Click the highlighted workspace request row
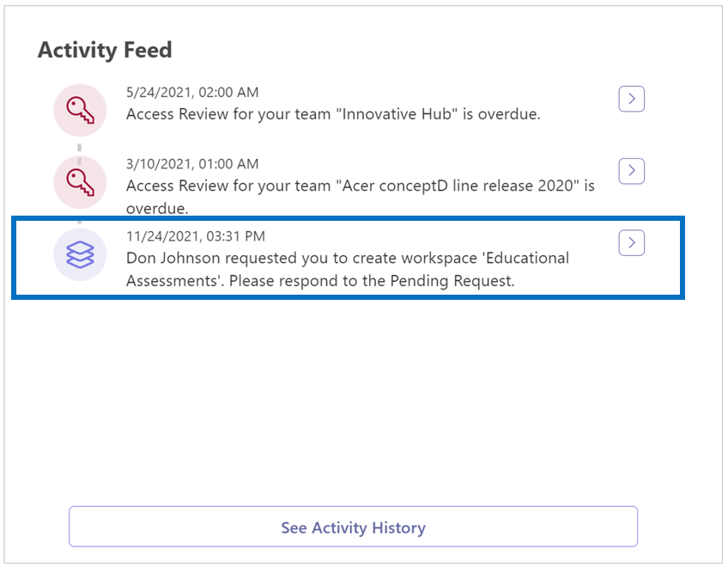The image size is (728, 567). tap(348, 258)
